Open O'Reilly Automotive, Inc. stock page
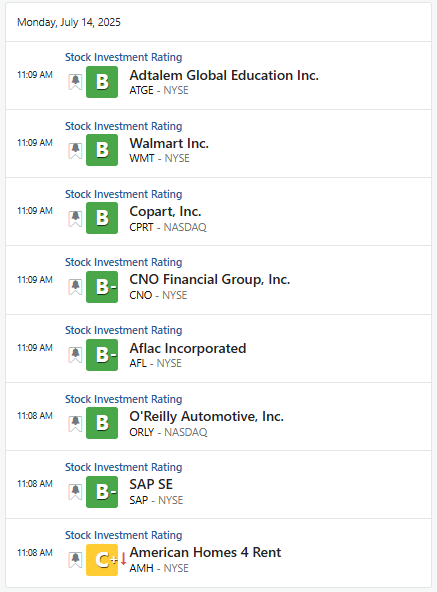The width and height of the screenshot is (437, 592). click(x=206, y=416)
